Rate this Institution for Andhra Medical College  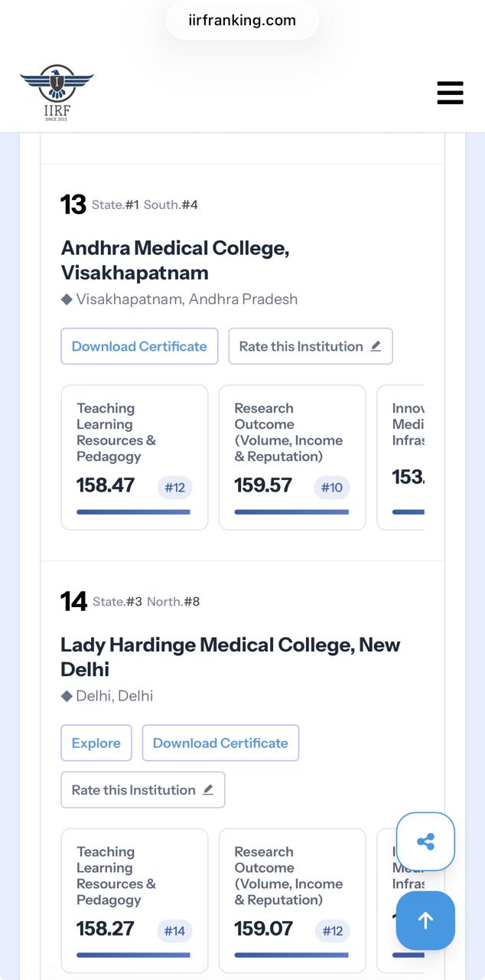click(x=311, y=346)
